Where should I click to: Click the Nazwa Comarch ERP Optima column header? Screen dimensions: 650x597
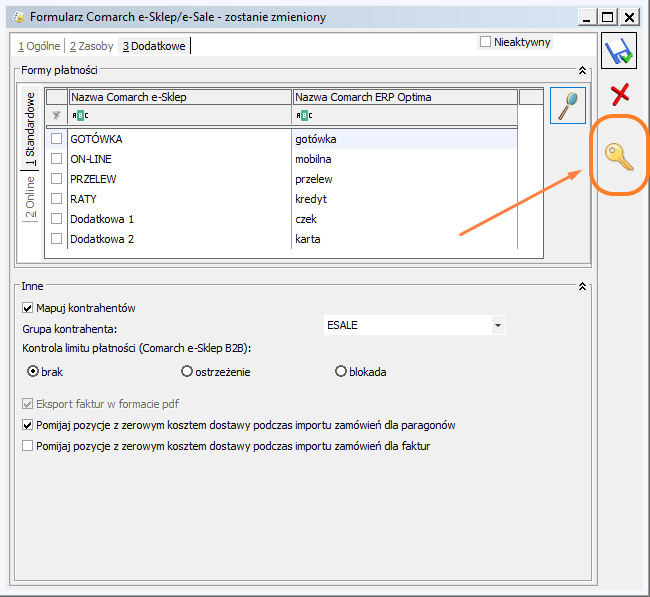(x=405, y=97)
